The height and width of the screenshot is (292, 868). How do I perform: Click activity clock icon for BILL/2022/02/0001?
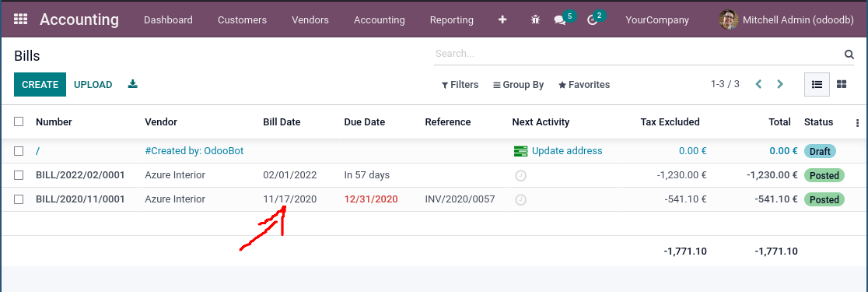520,176
